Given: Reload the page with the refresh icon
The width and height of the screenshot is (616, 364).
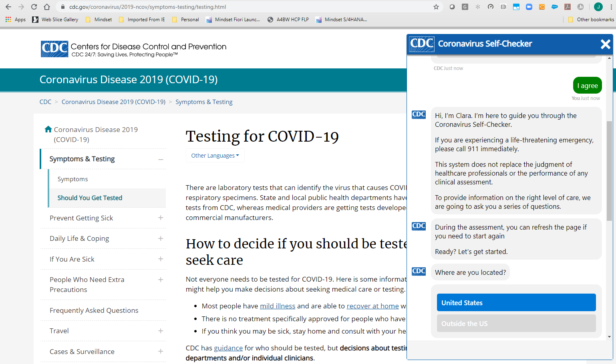Looking at the screenshot, I should point(34,7).
